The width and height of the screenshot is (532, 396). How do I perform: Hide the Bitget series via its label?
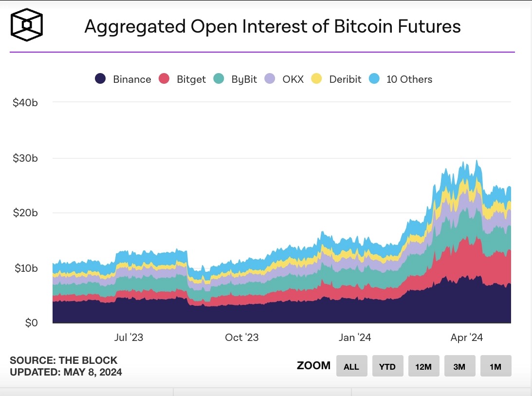point(191,79)
